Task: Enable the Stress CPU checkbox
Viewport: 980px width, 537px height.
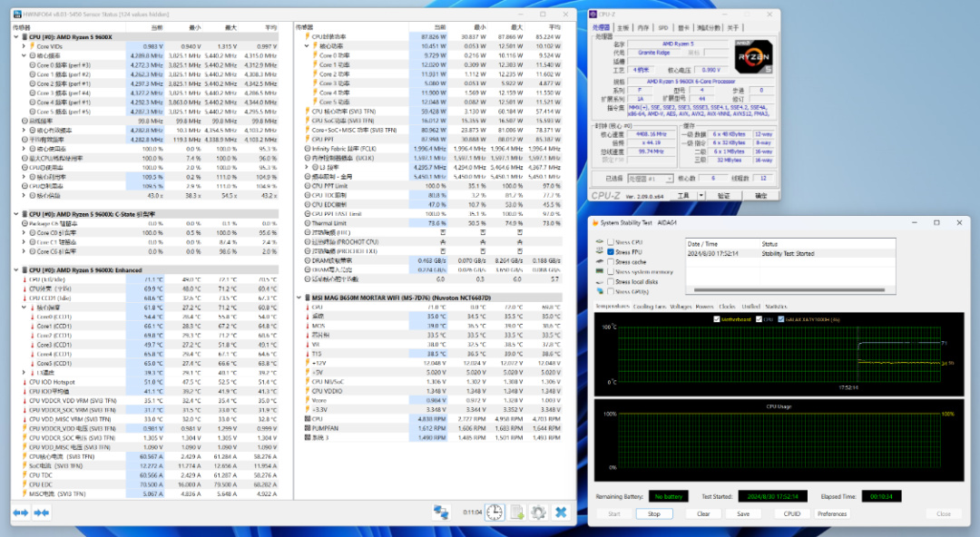Action: (x=610, y=242)
